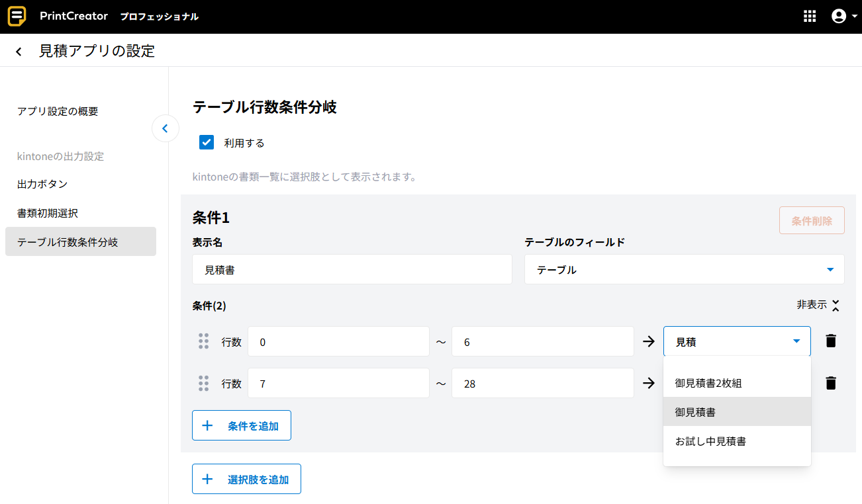Click the 表示名 text field

[x=352, y=269]
